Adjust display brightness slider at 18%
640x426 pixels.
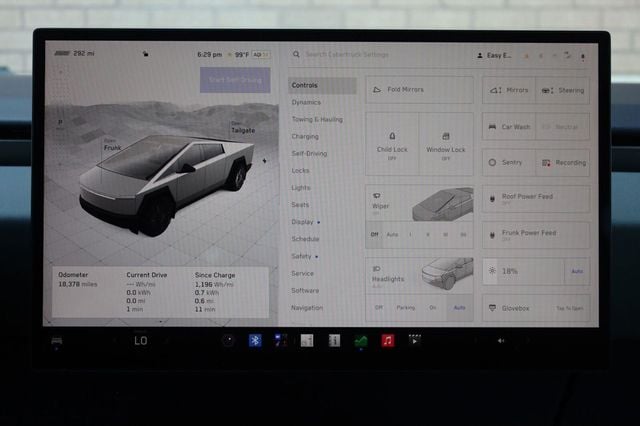[x=523, y=271]
